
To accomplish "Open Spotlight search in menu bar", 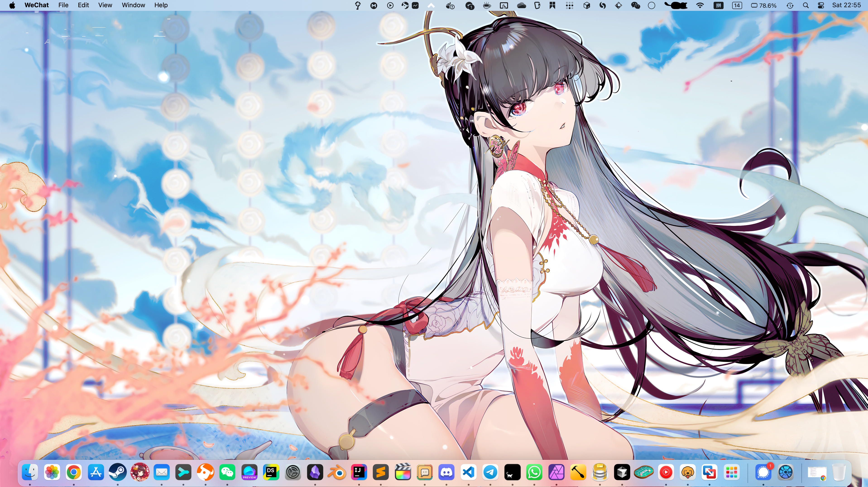I will pos(806,5).
